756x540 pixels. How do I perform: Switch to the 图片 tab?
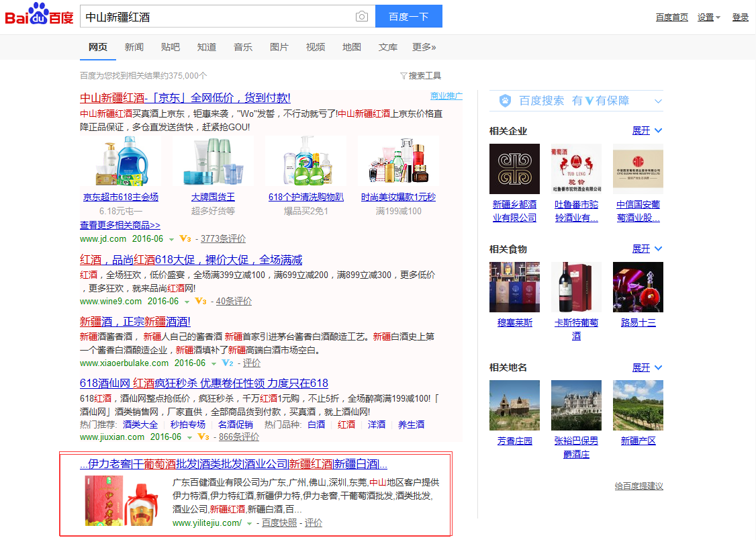coord(279,47)
